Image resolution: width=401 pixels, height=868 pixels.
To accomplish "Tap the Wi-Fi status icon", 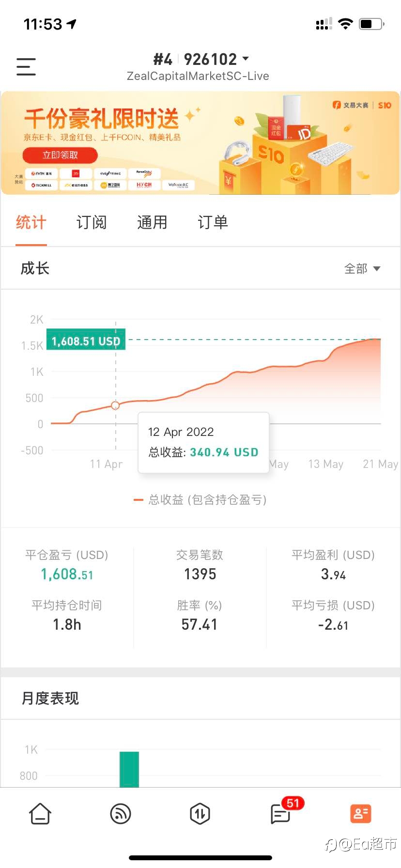I will tap(345, 24).
